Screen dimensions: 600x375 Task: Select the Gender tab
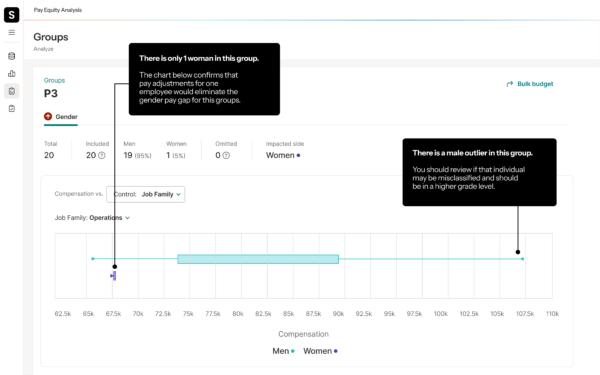(61, 117)
